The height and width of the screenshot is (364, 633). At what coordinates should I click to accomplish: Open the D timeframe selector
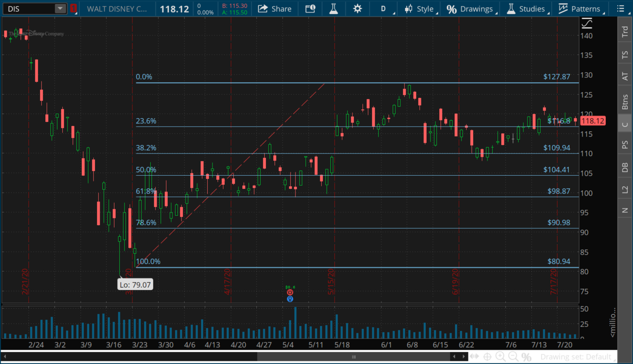(383, 8)
